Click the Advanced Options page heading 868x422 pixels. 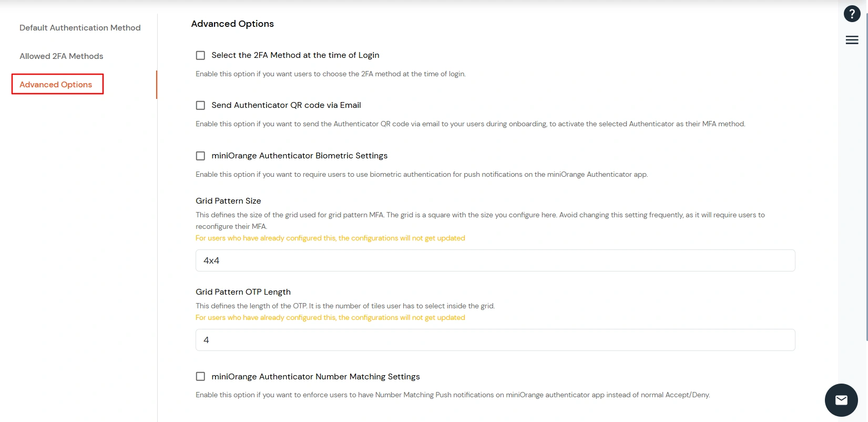(232, 24)
